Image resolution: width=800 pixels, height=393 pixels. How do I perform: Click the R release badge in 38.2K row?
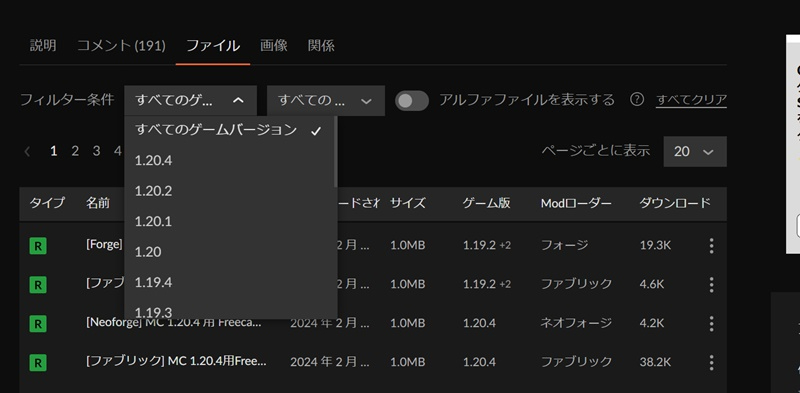(x=38, y=362)
